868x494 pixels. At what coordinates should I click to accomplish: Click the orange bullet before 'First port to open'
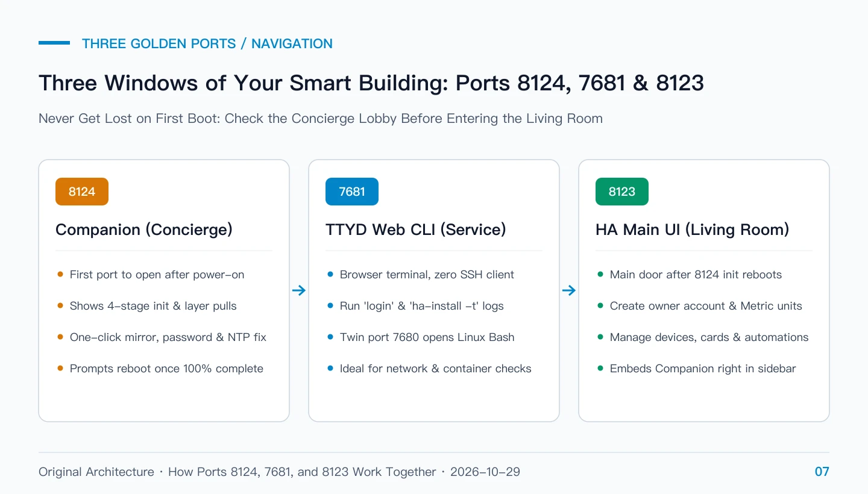(x=60, y=274)
